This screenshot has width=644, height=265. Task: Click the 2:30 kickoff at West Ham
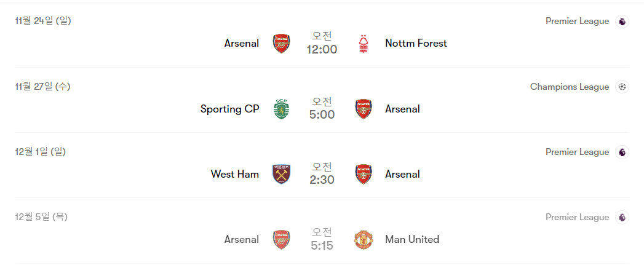322,180
